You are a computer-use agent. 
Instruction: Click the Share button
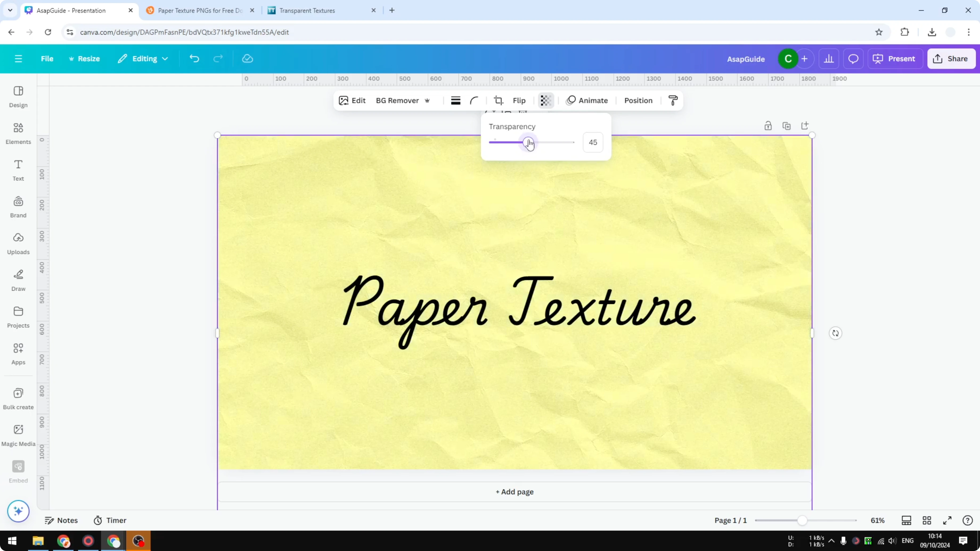pos(952,59)
